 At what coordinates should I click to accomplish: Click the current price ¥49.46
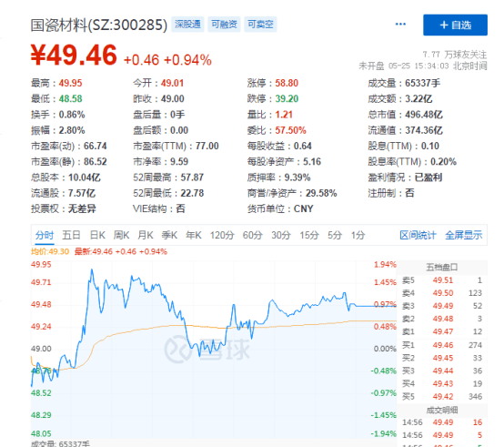[x=74, y=56]
